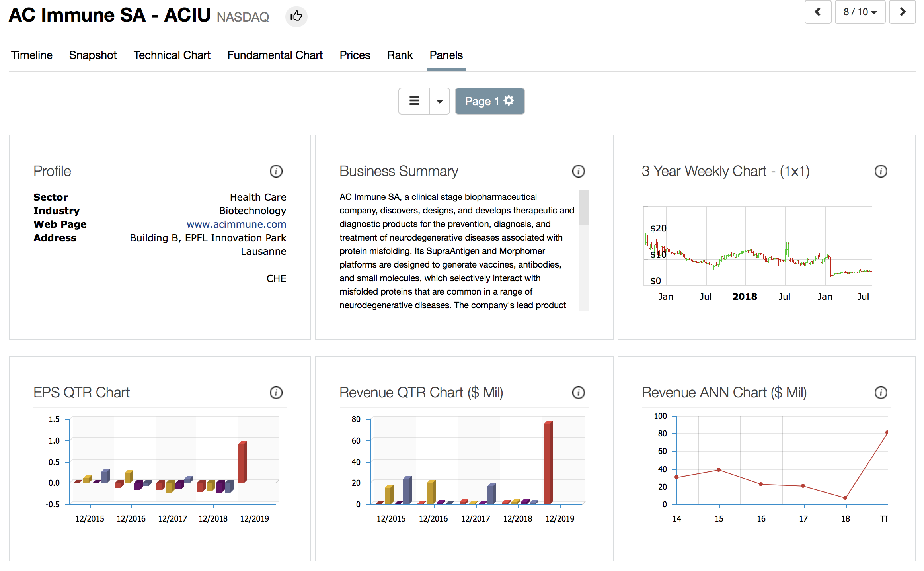Switch to the Fundamental Chart tab

275,55
